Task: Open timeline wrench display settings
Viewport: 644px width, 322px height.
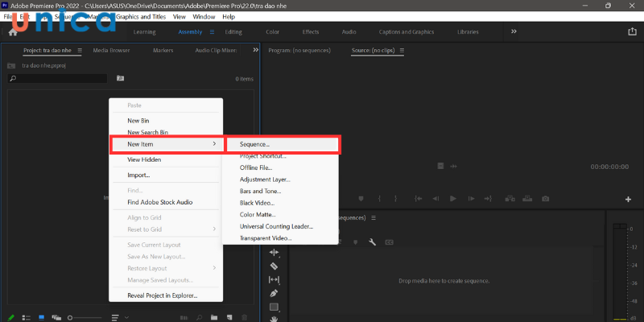Action: [x=373, y=242]
